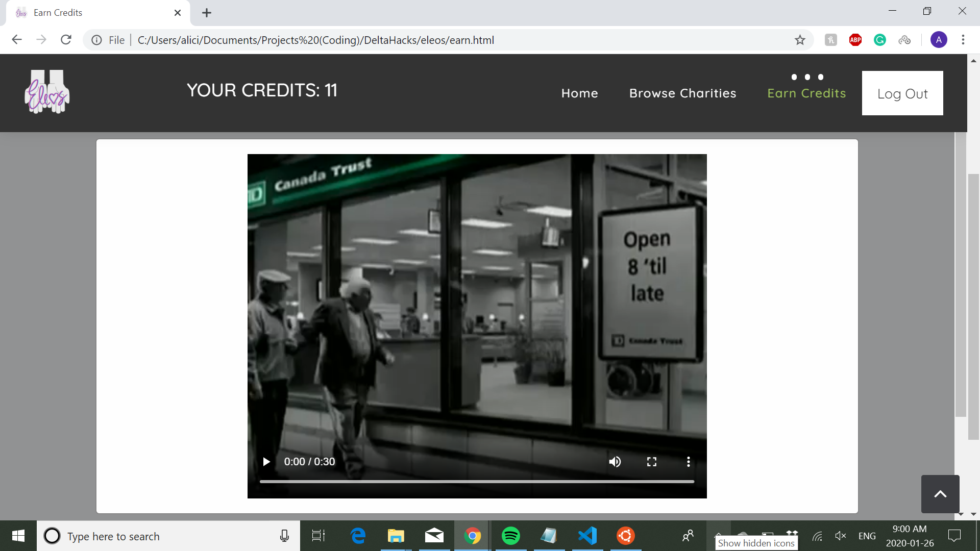
Task: Go to Browse Charities page
Action: (x=682, y=93)
